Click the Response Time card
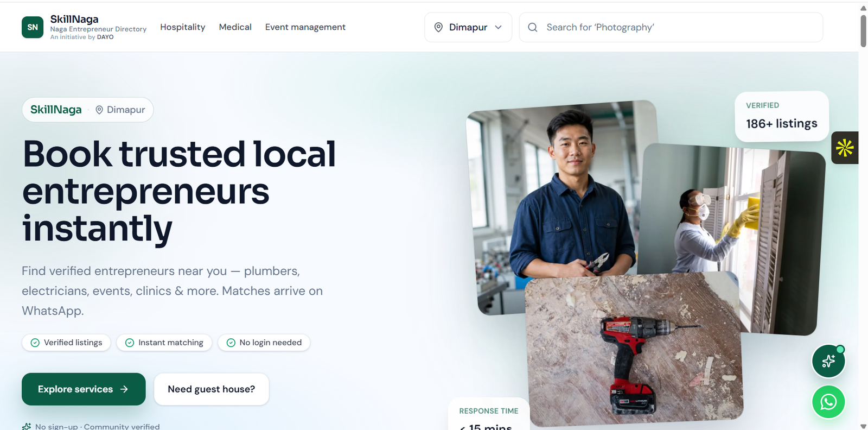Viewport: 868px width, 430px height. (489, 414)
